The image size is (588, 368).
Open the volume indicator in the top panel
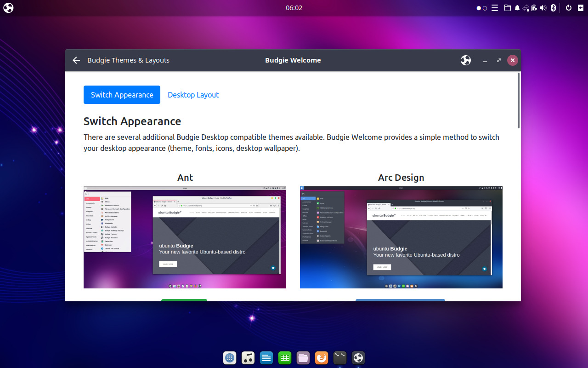544,8
